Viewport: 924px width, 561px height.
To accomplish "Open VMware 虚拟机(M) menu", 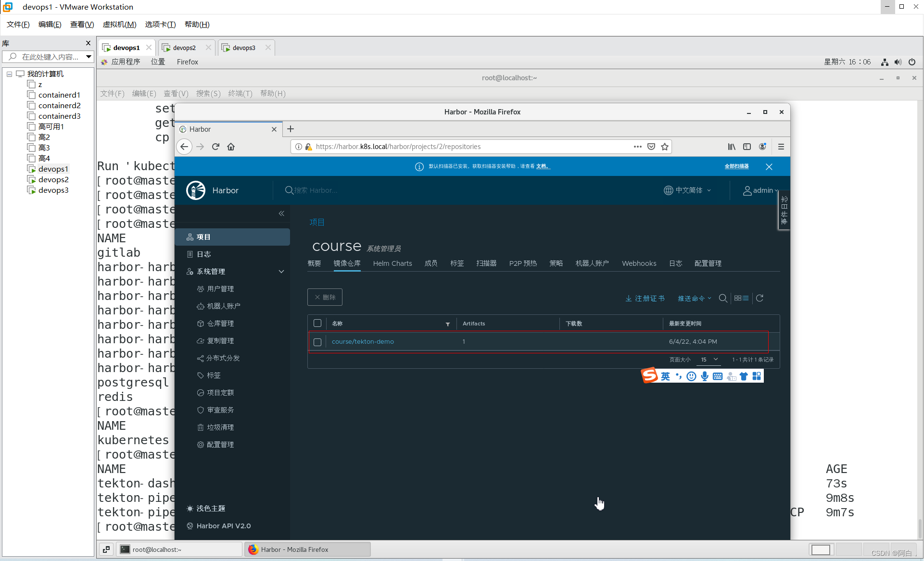I will point(120,25).
